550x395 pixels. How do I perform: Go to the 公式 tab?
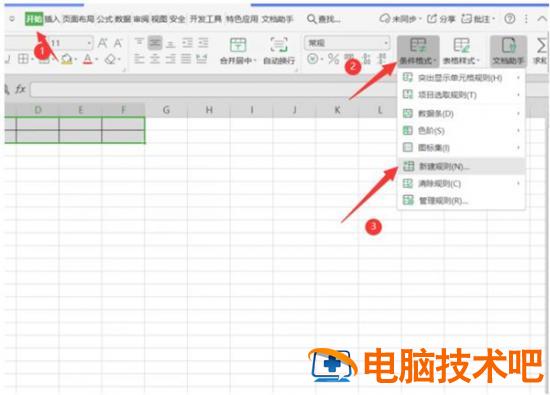(x=105, y=19)
